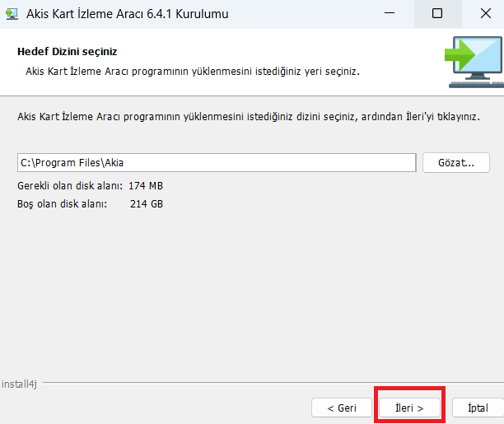
Task: Click the 'Boş olan disk alanı:' label
Action: pyautogui.click(x=62, y=204)
